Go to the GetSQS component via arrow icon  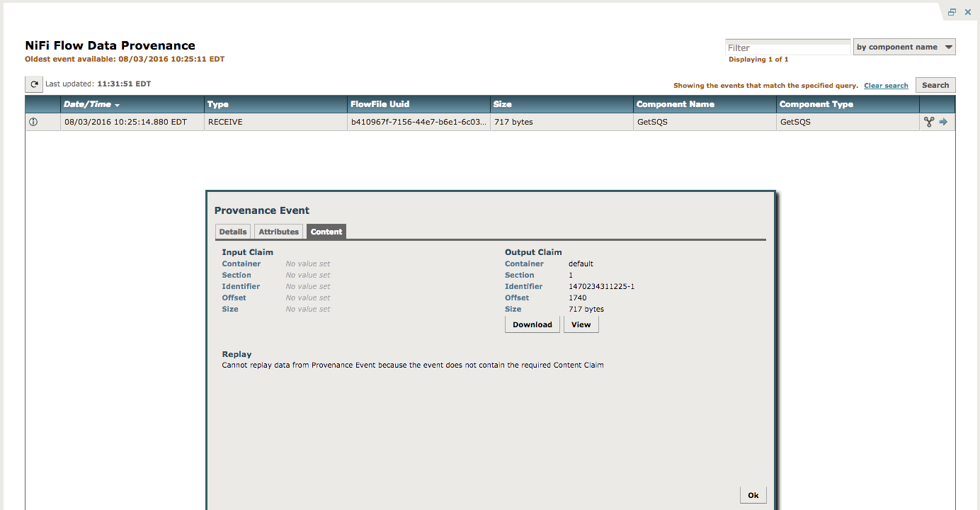[x=942, y=121]
